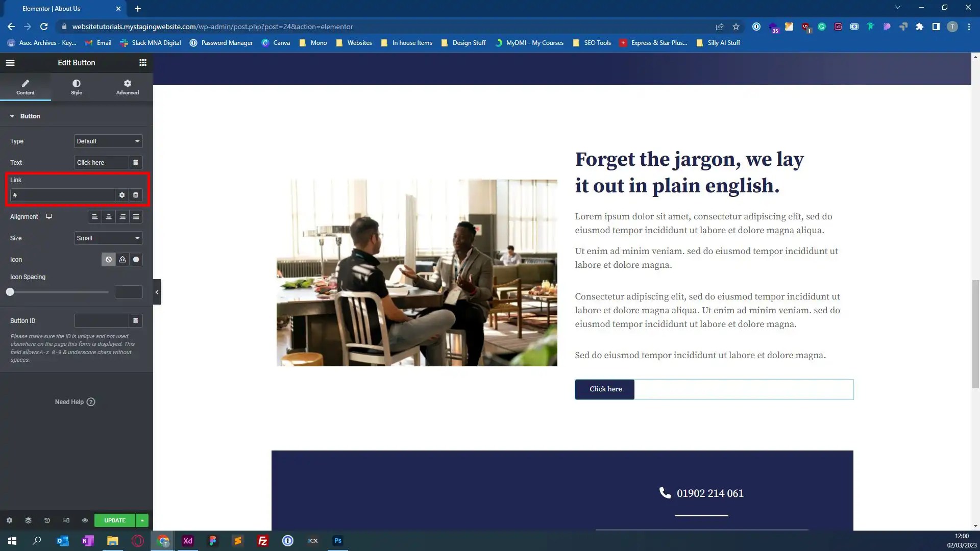Screen dimensions: 980x551
Task: Open link options gear icon
Action: [121, 195]
